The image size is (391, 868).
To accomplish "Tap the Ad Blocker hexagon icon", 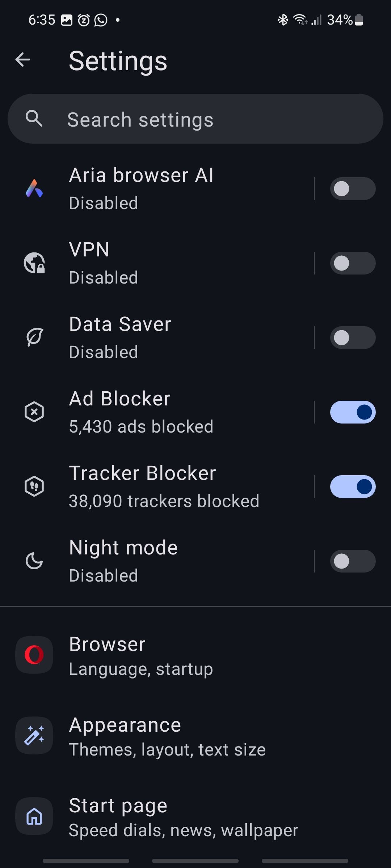I will tap(34, 412).
